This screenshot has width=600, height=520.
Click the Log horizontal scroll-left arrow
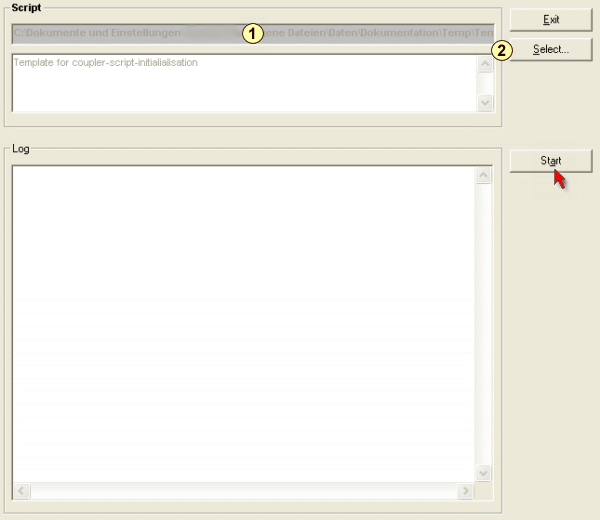(x=21, y=491)
